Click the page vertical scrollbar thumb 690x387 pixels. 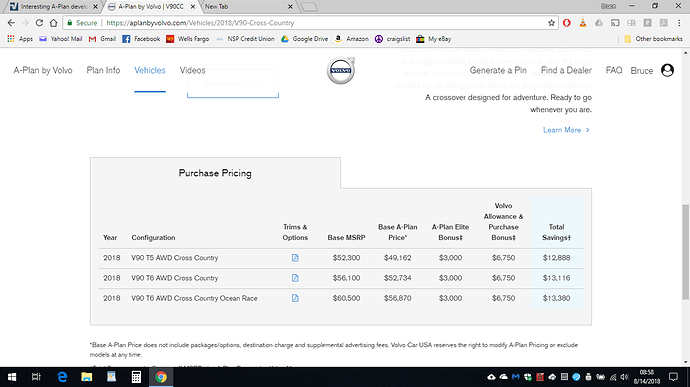pos(686,252)
